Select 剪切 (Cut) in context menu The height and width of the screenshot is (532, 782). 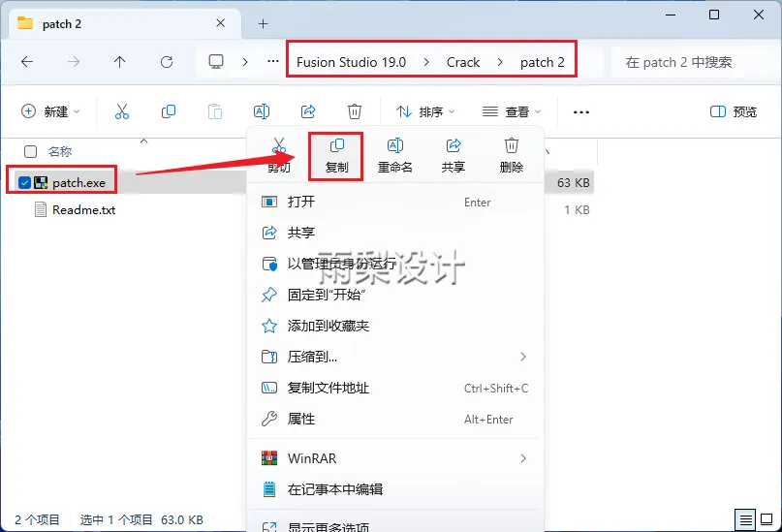(278, 156)
